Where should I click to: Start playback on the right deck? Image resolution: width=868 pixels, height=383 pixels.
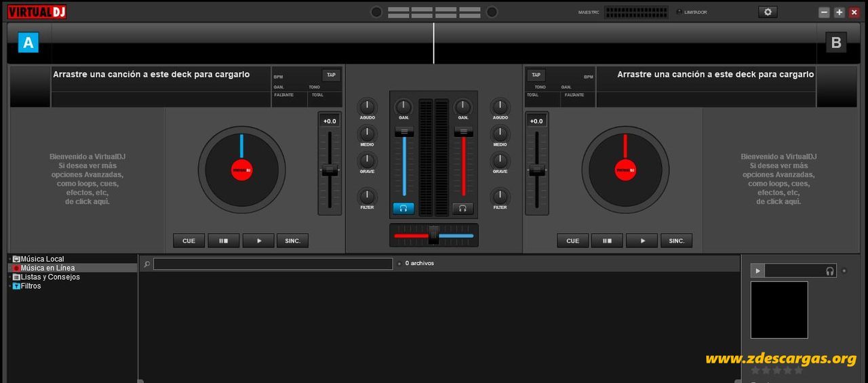pos(642,241)
